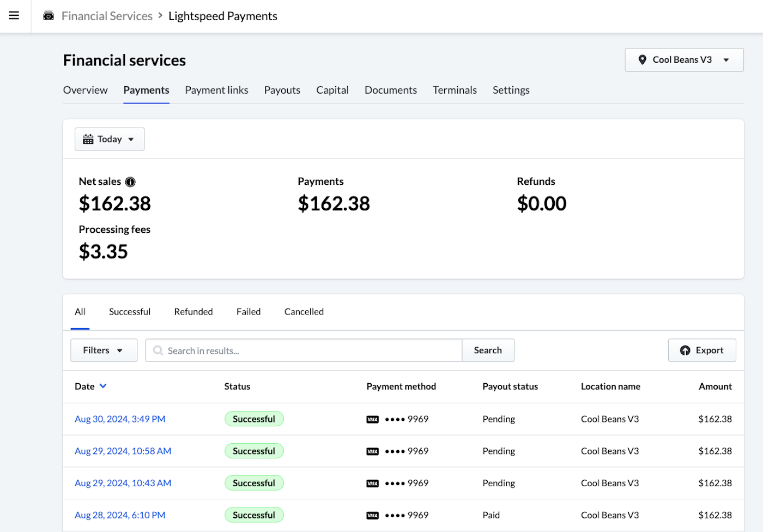
Task: Click the location pin icon beside Cool Beans V3
Action: pos(643,59)
